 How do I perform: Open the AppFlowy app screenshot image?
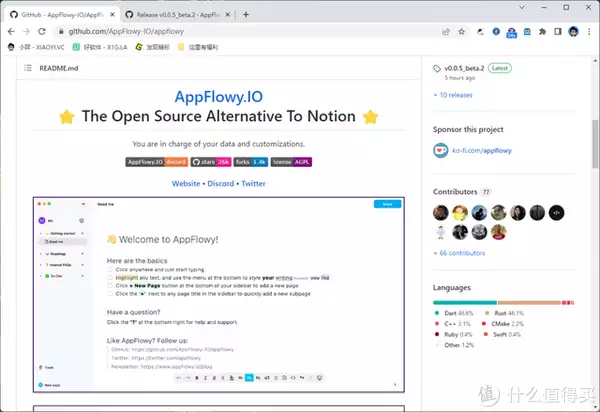[x=218, y=295]
